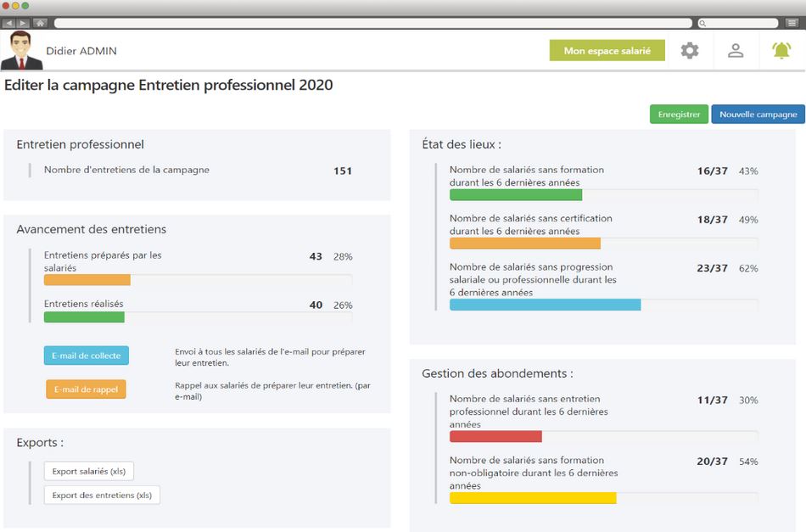806x532 pixels.
Task: Click Avancement des entretiens heading
Action: click(91, 229)
